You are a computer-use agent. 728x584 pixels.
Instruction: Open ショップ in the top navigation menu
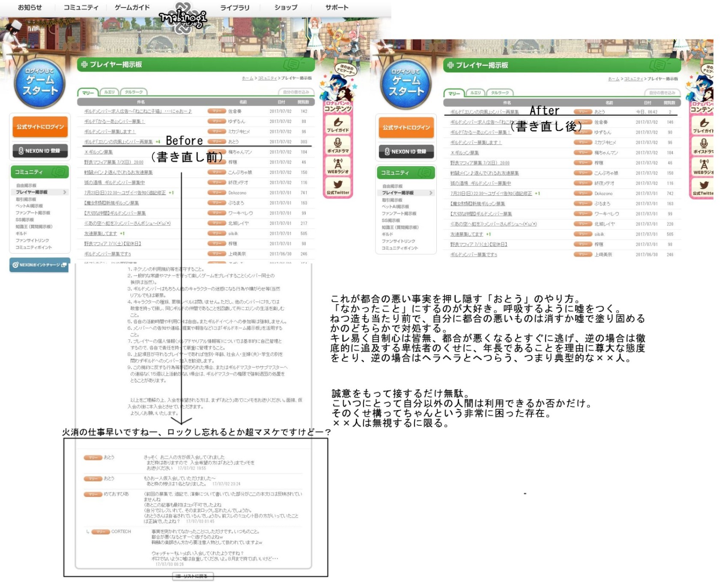286,7
